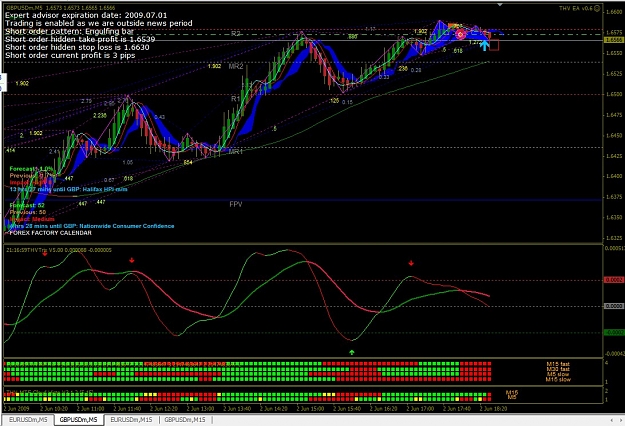The image size is (625, 426).
Task: Open the GBPUSDm,M15 chart tab
Action: point(185,420)
